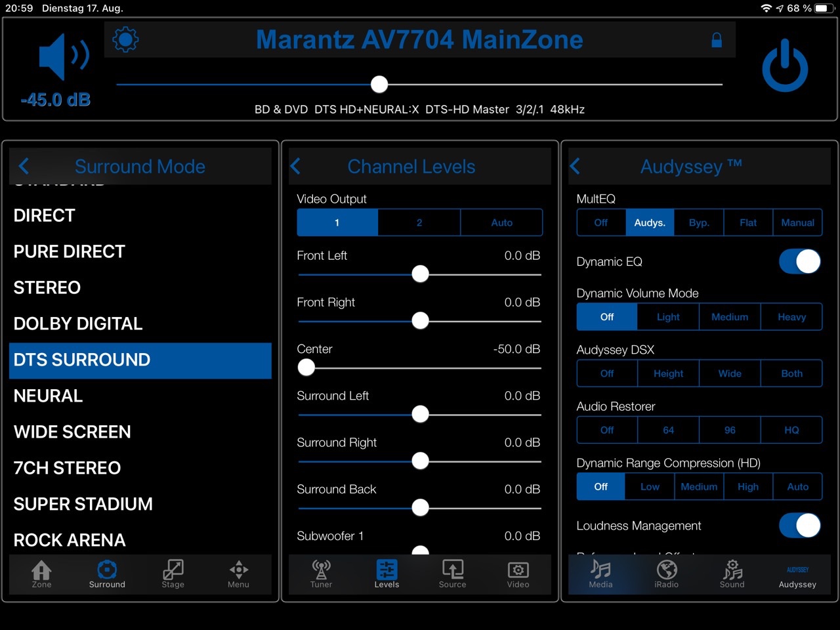
Task: Tap the Wi-Fi icon in status bar
Action: tap(766, 9)
